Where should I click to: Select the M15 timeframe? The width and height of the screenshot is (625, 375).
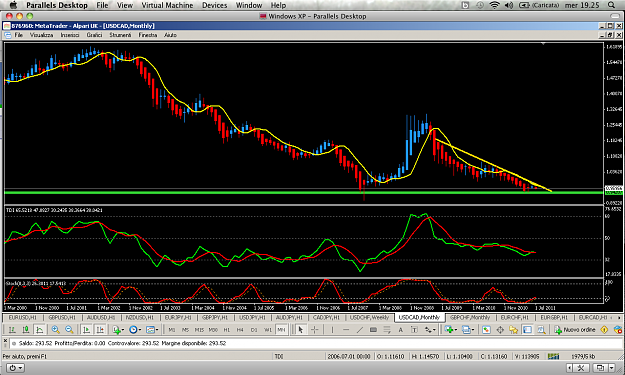pos(199,330)
